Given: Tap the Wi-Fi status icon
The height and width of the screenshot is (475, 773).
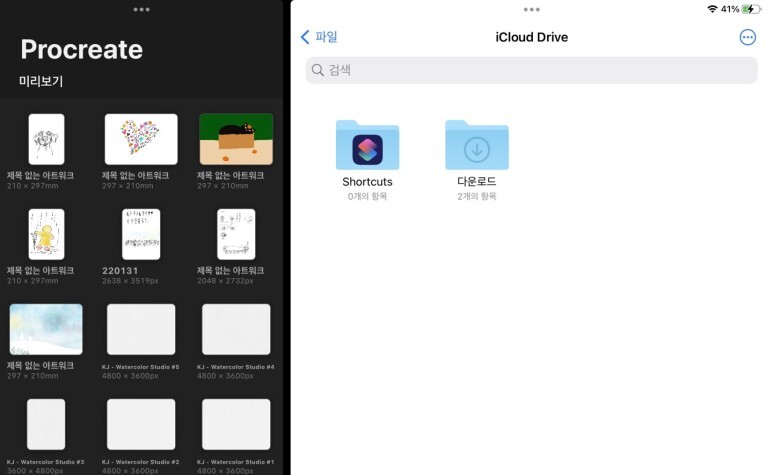Looking at the screenshot, I should click(712, 9).
